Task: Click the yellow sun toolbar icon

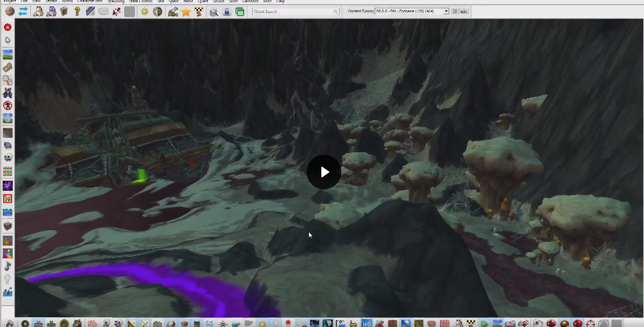Action: 145,11
